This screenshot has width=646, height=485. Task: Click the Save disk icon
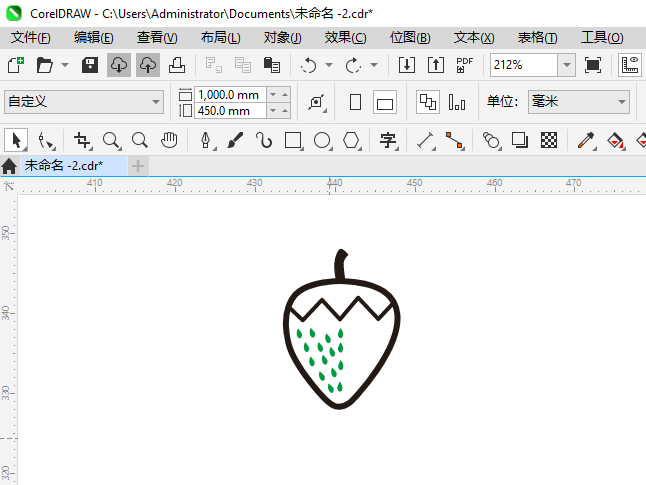click(x=90, y=65)
